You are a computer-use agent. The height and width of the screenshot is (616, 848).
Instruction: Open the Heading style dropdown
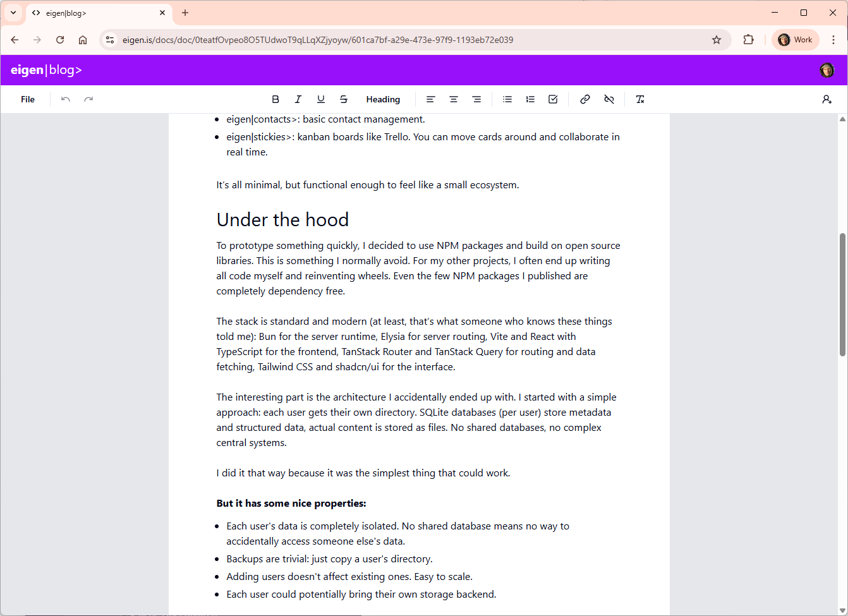click(383, 99)
